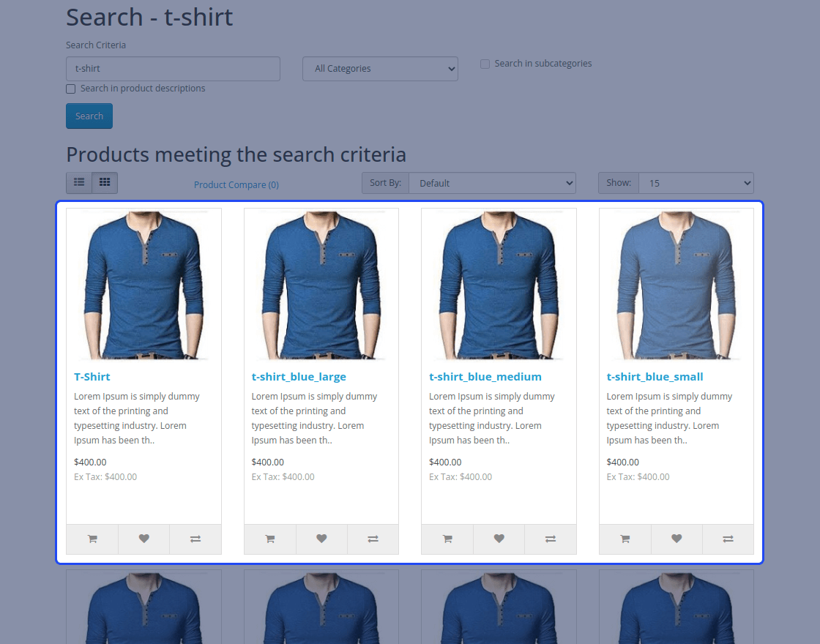Screen dimensions: 820x644
Task: Click the t-shirt_blue_medium product image
Action: (499, 285)
